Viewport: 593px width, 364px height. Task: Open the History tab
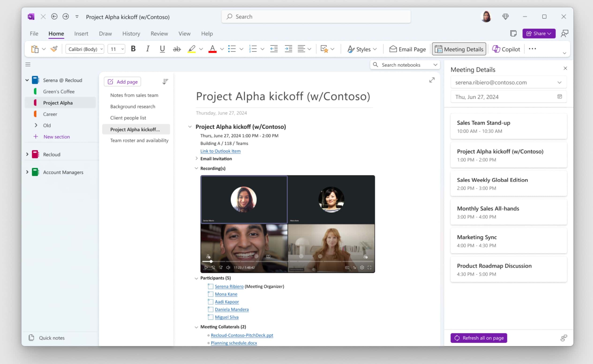pos(131,34)
